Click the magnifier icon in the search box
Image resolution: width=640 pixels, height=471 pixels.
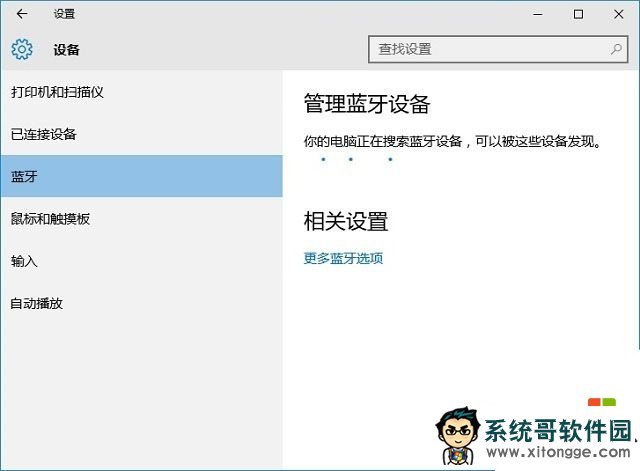616,48
